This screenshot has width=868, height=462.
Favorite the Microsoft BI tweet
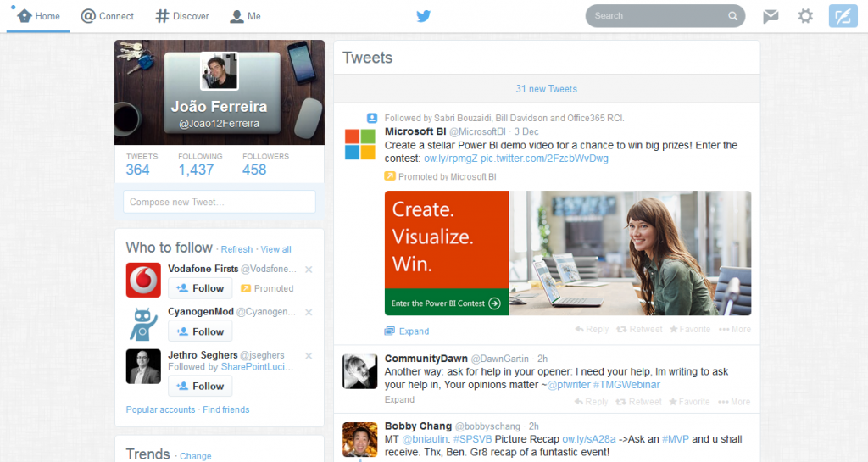click(690, 329)
